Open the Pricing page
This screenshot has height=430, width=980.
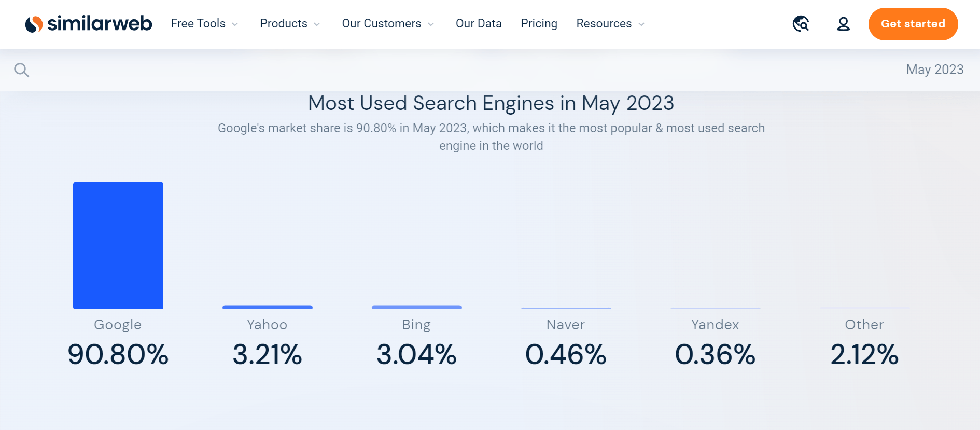tap(539, 24)
